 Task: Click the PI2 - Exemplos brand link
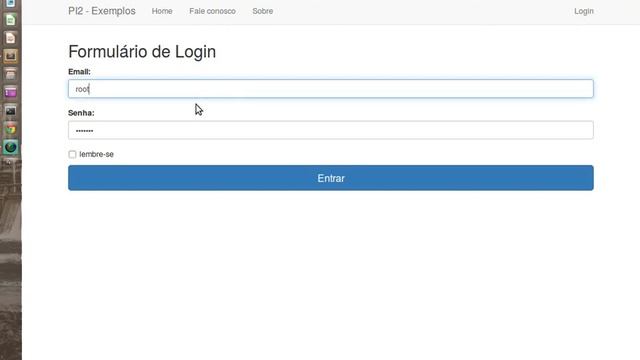pos(102,11)
